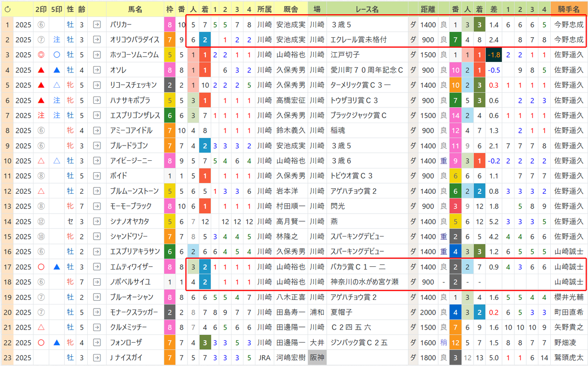Open arrow icon for オリコウパラダイス row
The width and height of the screenshot is (588, 366).
(x=97, y=40)
